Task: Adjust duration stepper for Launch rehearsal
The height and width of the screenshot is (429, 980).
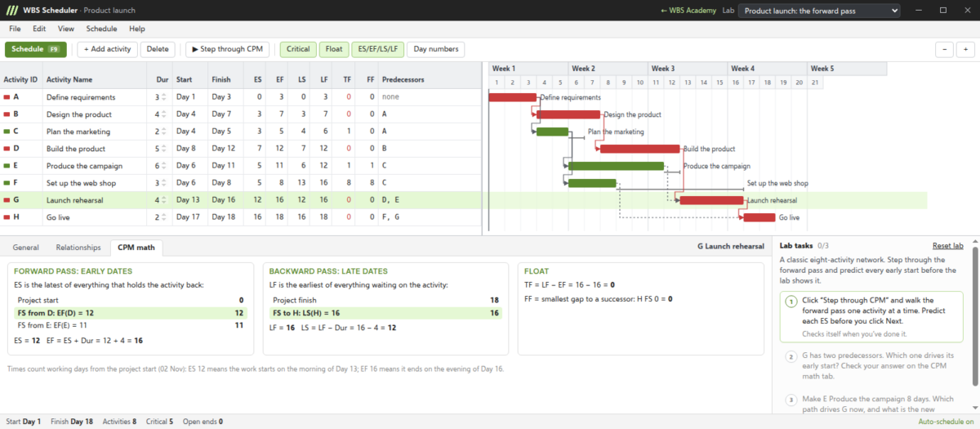Action: point(163,200)
